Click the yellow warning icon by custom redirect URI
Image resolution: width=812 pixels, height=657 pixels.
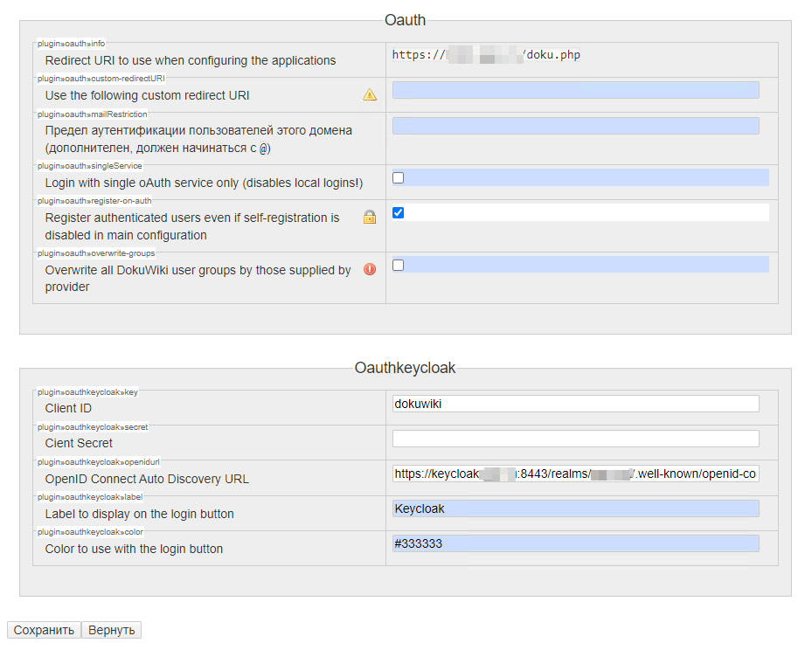tap(370, 94)
